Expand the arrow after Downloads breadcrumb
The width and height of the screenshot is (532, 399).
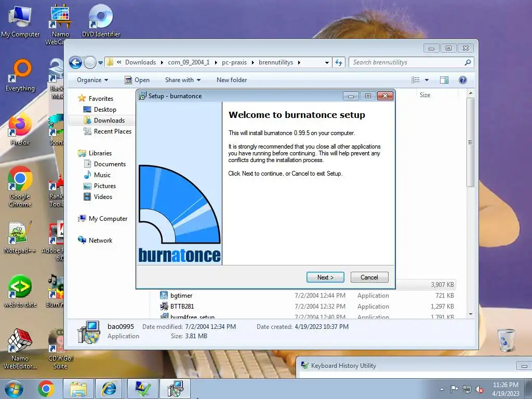pyautogui.click(x=162, y=63)
